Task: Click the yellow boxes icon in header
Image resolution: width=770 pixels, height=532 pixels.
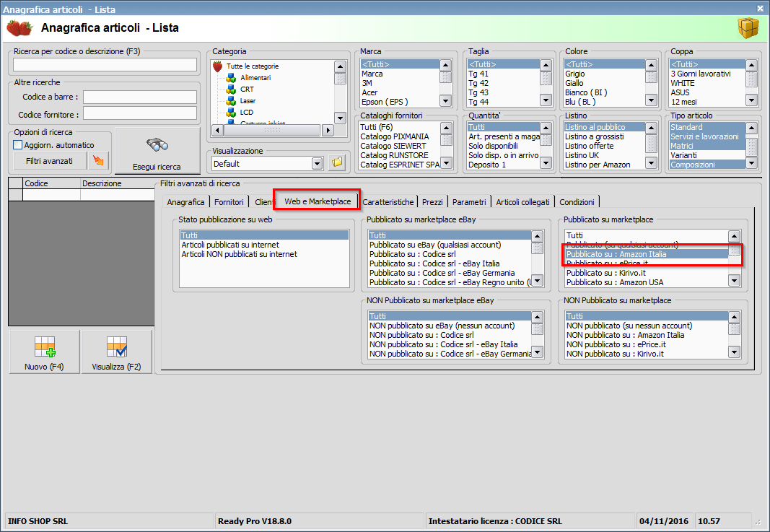Action: [748, 28]
